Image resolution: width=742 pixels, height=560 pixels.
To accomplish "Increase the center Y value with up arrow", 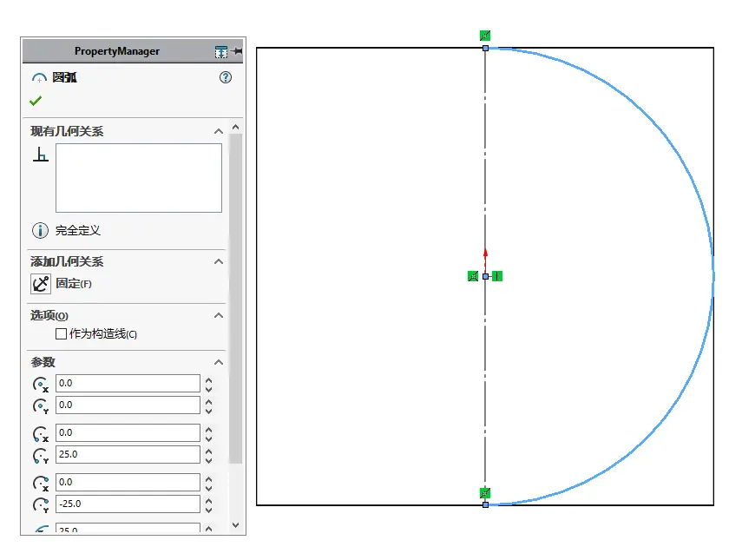I will click(208, 401).
